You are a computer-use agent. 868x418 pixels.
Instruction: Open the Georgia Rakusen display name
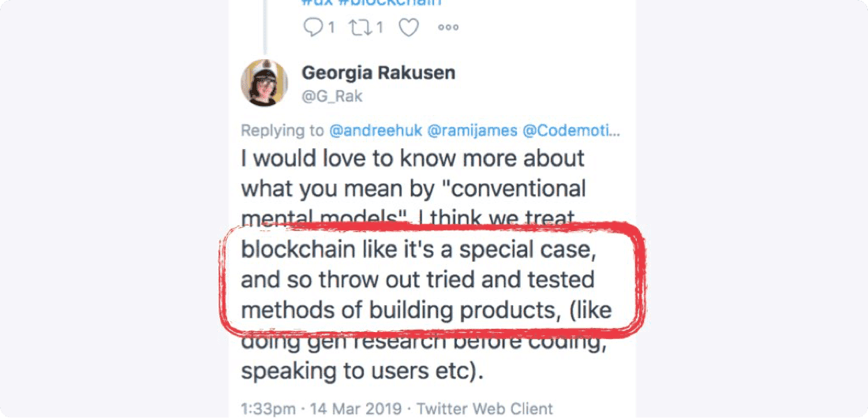click(378, 73)
